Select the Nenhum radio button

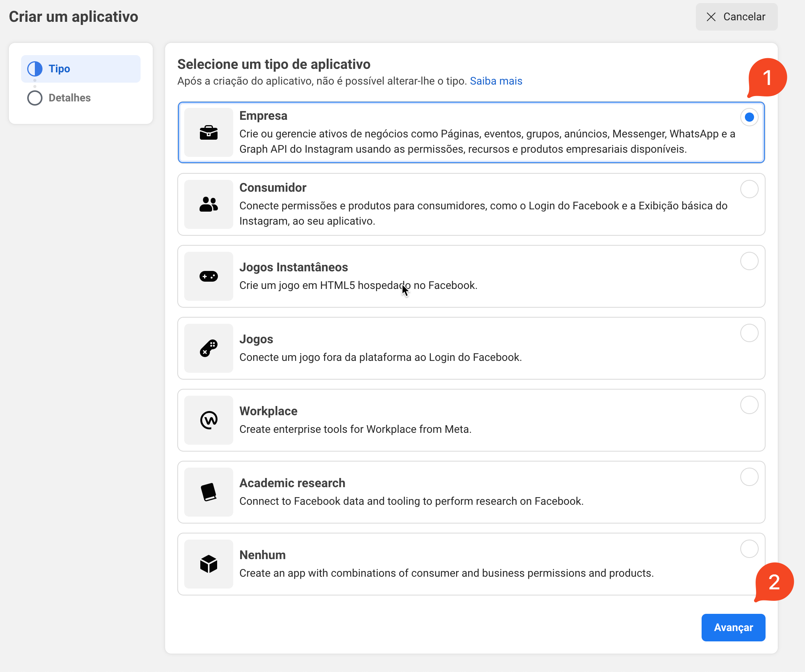coord(749,549)
